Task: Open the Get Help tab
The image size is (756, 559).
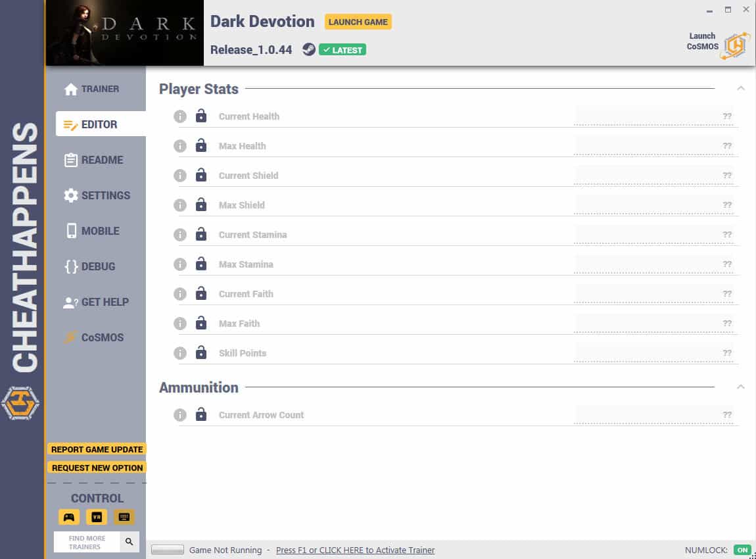Action: click(x=97, y=302)
